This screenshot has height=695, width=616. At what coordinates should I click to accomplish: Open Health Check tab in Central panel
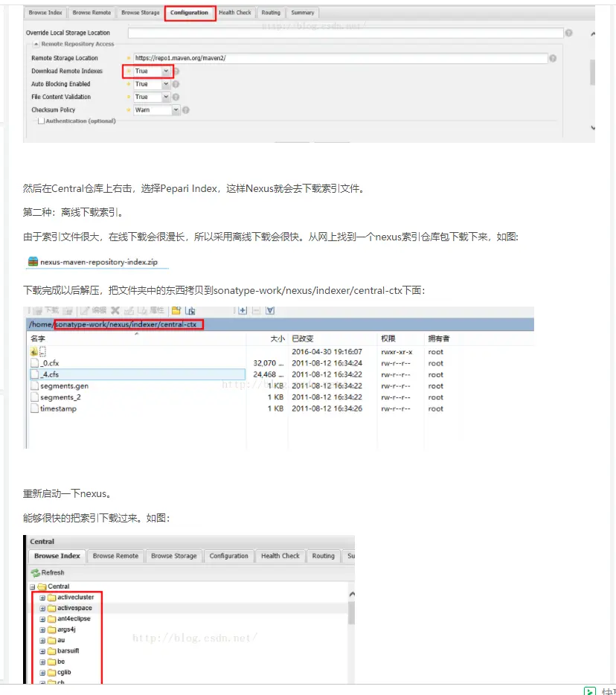coord(280,556)
